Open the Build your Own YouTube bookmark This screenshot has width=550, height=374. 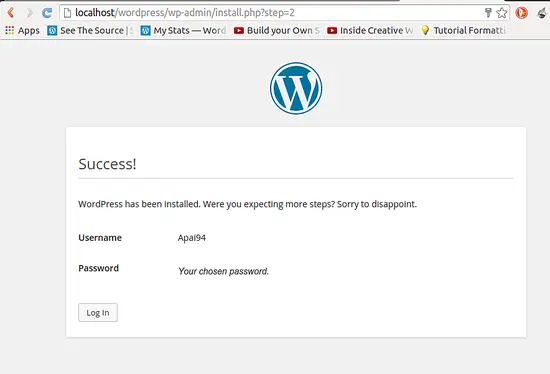click(x=277, y=31)
